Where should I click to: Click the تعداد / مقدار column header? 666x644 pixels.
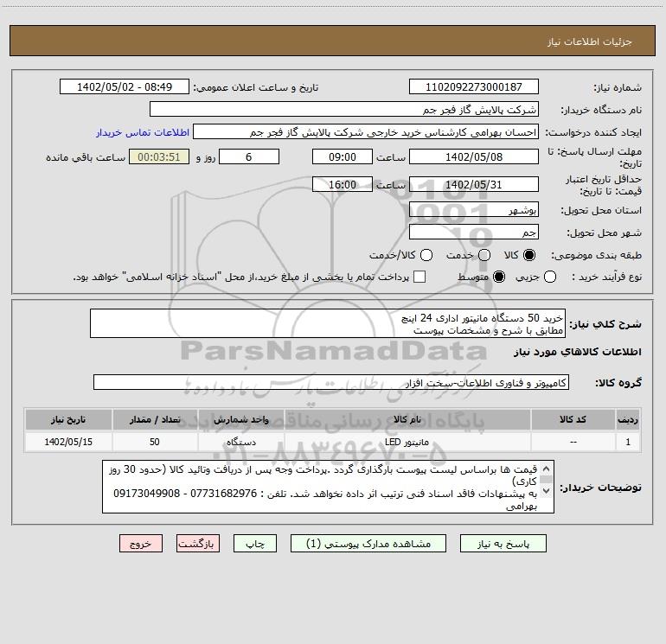155,419
